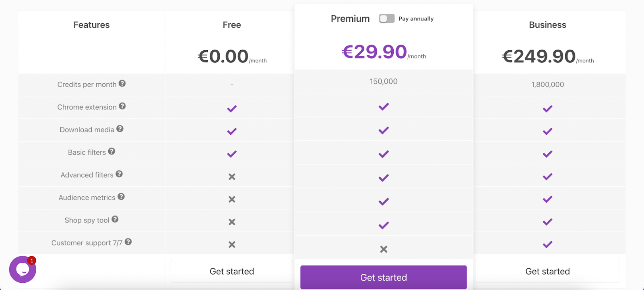Click the Free plan heading
Viewport: 644px width, 290px height.
click(x=232, y=25)
